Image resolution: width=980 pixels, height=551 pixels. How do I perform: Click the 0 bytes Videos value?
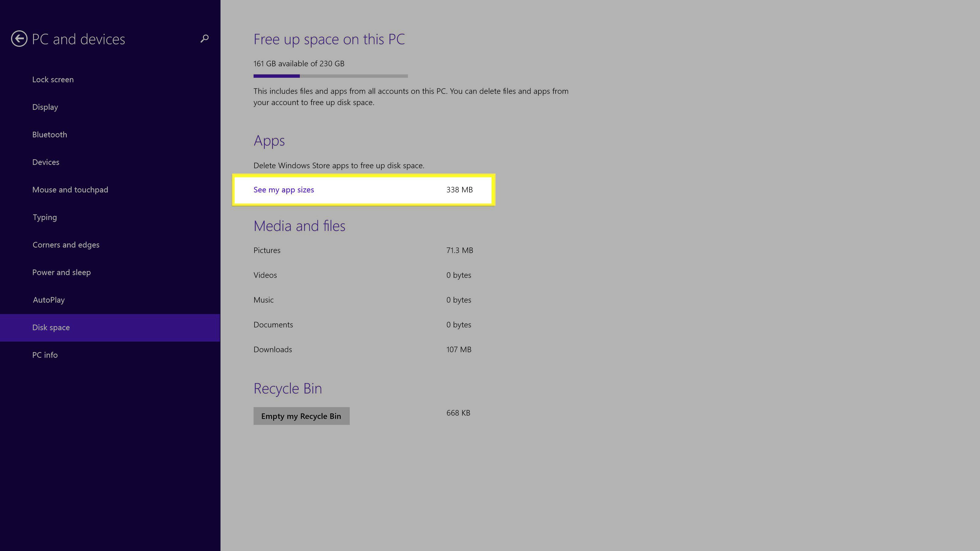[459, 275]
